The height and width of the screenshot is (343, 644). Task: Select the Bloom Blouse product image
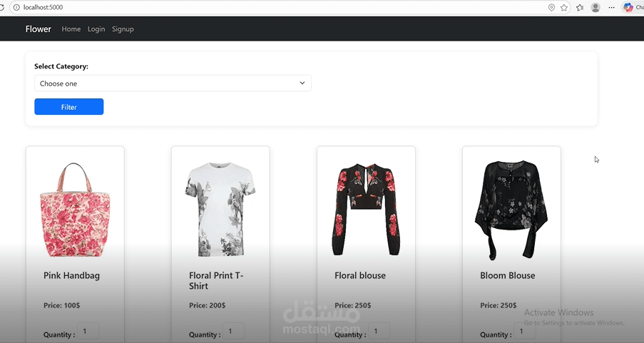point(511,210)
